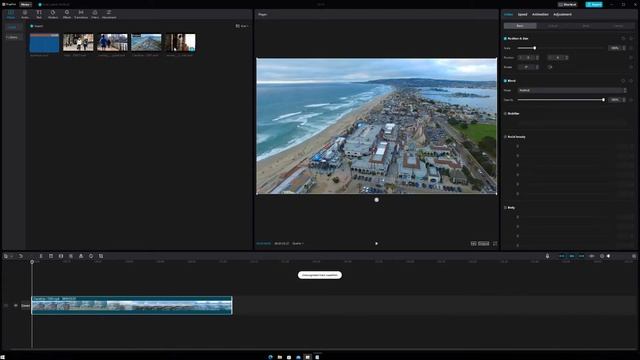640x360 pixels.
Task: Click the Scale percentage stepper arrows
Action: point(624,48)
